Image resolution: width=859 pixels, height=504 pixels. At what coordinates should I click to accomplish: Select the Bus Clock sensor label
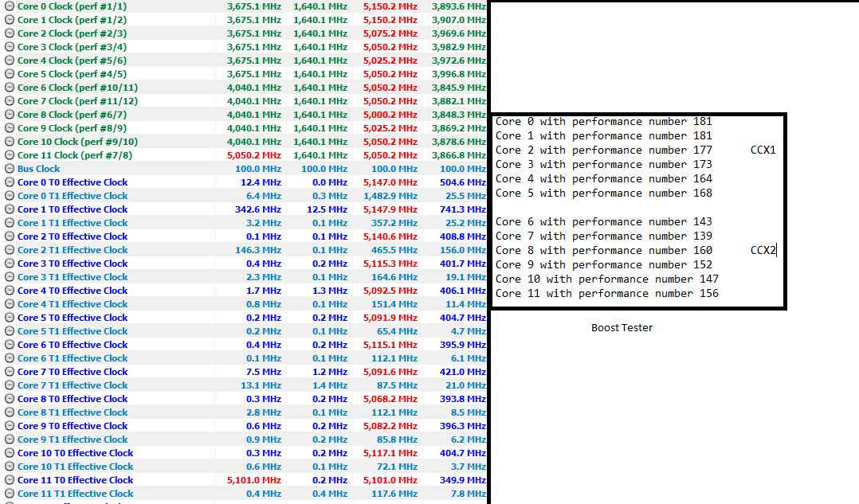point(38,168)
